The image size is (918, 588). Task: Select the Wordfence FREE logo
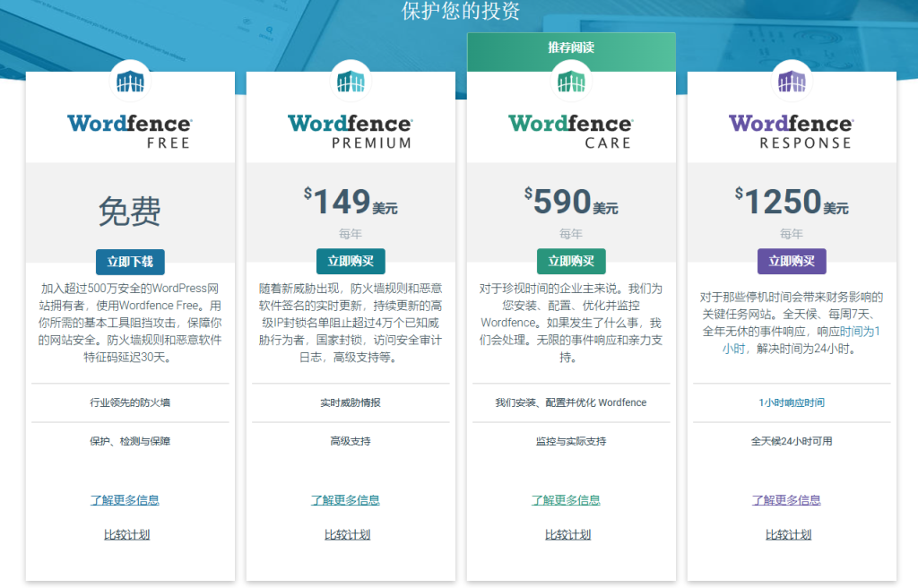[x=131, y=126]
